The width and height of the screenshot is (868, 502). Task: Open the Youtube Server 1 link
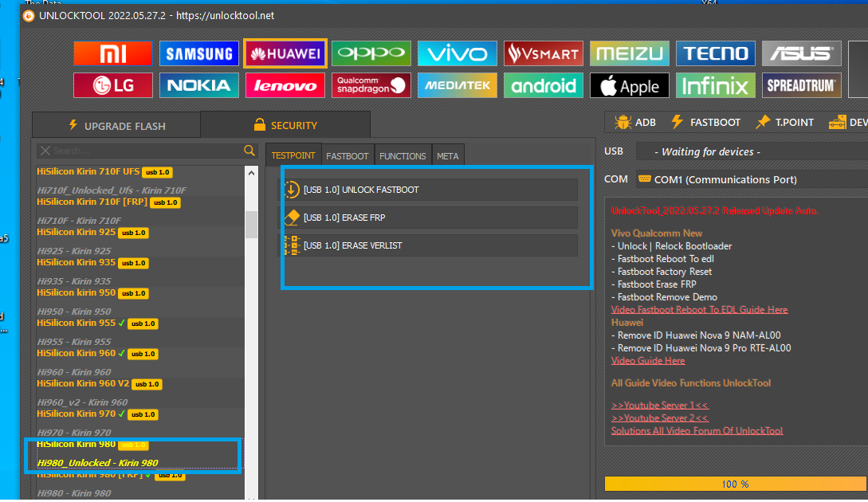pyautogui.click(x=660, y=405)
